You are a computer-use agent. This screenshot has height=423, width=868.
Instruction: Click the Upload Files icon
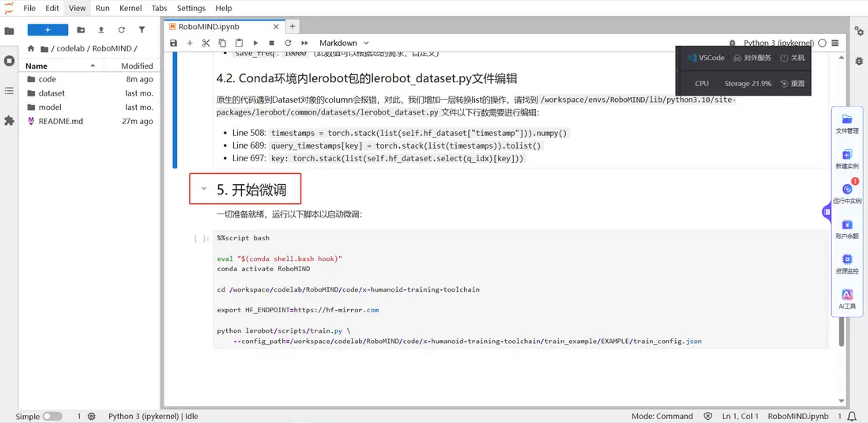click(x=100, y=30)
